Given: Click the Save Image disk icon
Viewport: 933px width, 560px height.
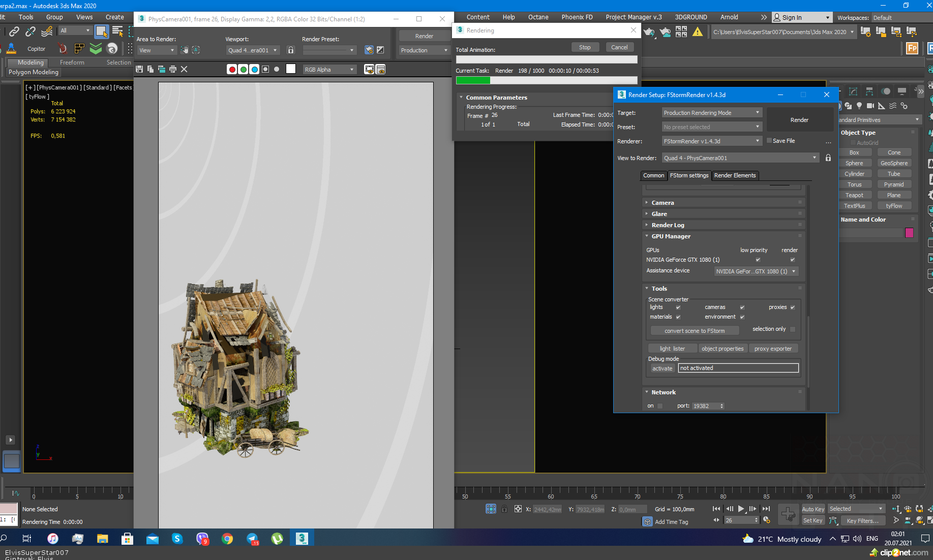Looking at the screenshot, I should coord(139,69).
